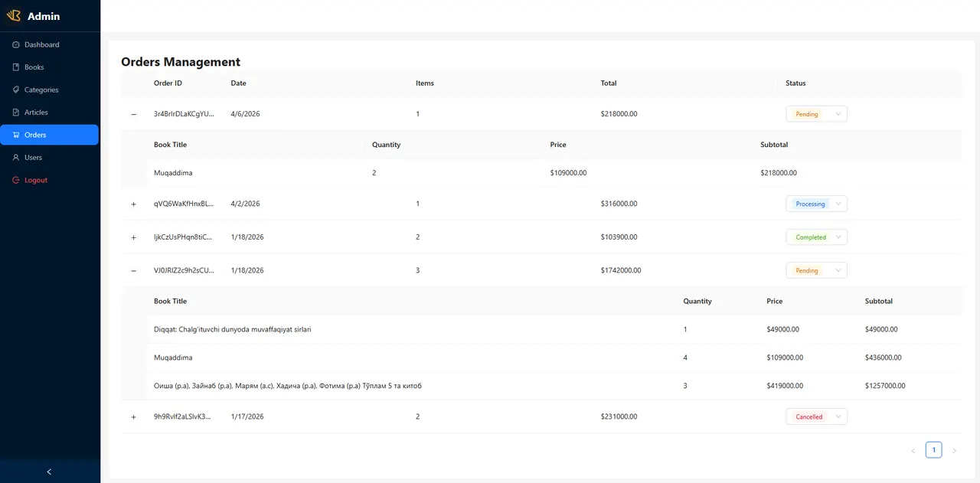980x483 pixels.
Task: Click subtotal $436000.00
Action: pyautogui.click(x=884, y=357)
